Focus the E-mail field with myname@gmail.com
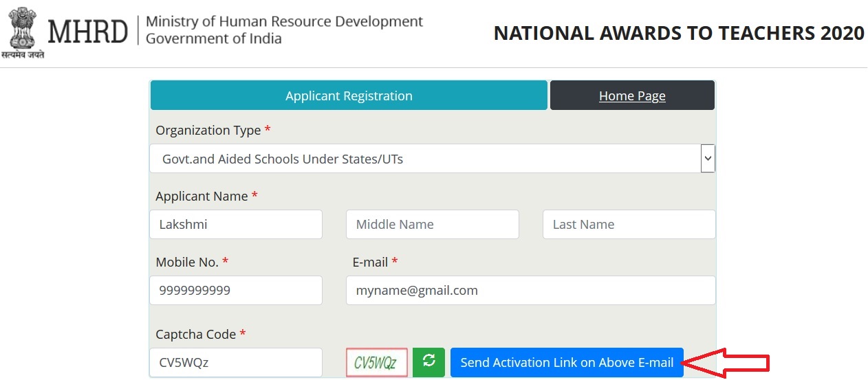 tap(530, 291)
